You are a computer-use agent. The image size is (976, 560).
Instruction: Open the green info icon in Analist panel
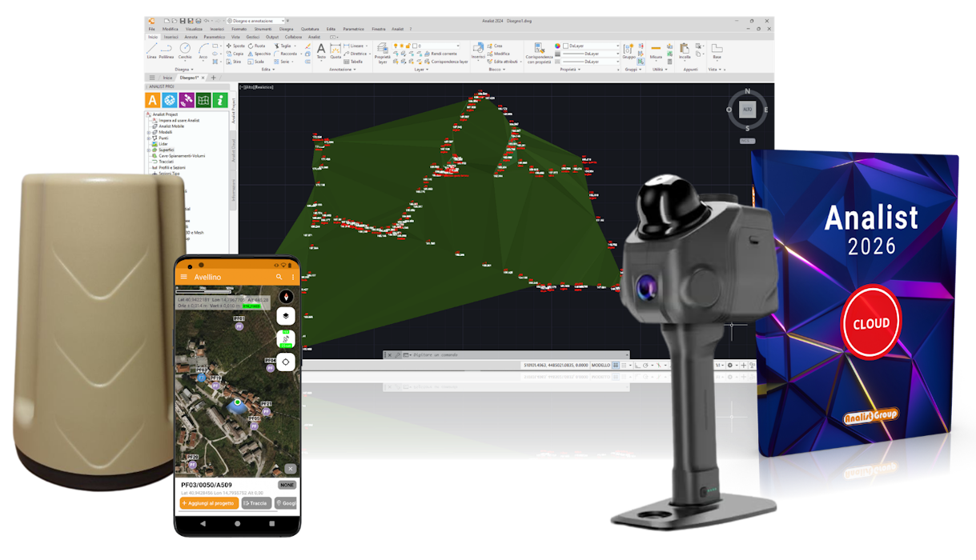coord(220,100)
